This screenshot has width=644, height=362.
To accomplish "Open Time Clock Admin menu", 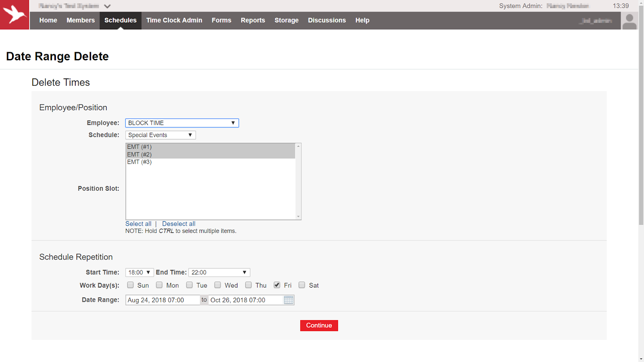I will (x=174, y=21).
